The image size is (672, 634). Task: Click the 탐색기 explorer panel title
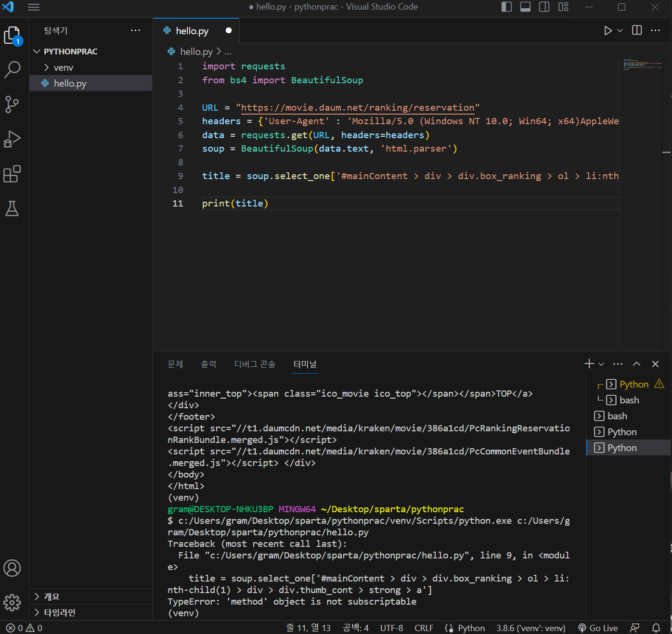[x=56, y=30]
